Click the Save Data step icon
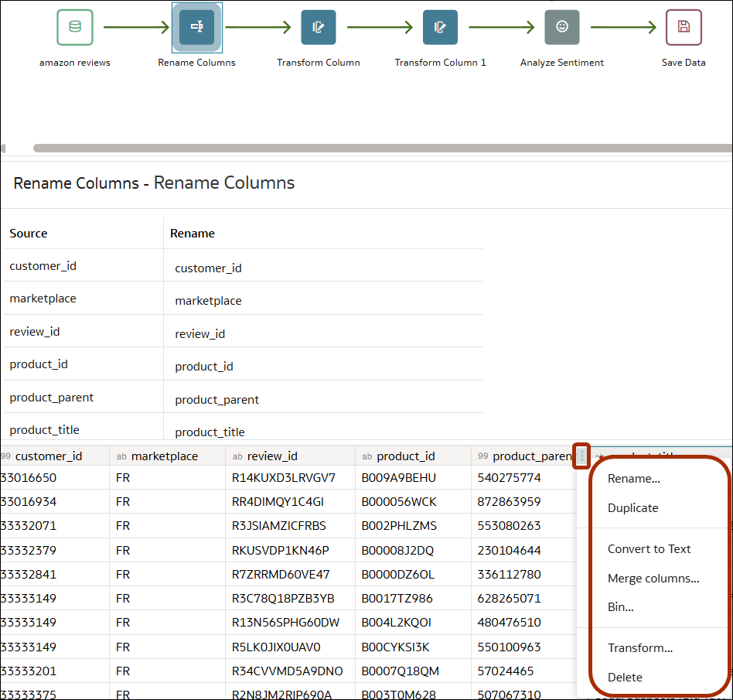Image resolution: width=733 pixels, height=700 pixels. [684, 27]
